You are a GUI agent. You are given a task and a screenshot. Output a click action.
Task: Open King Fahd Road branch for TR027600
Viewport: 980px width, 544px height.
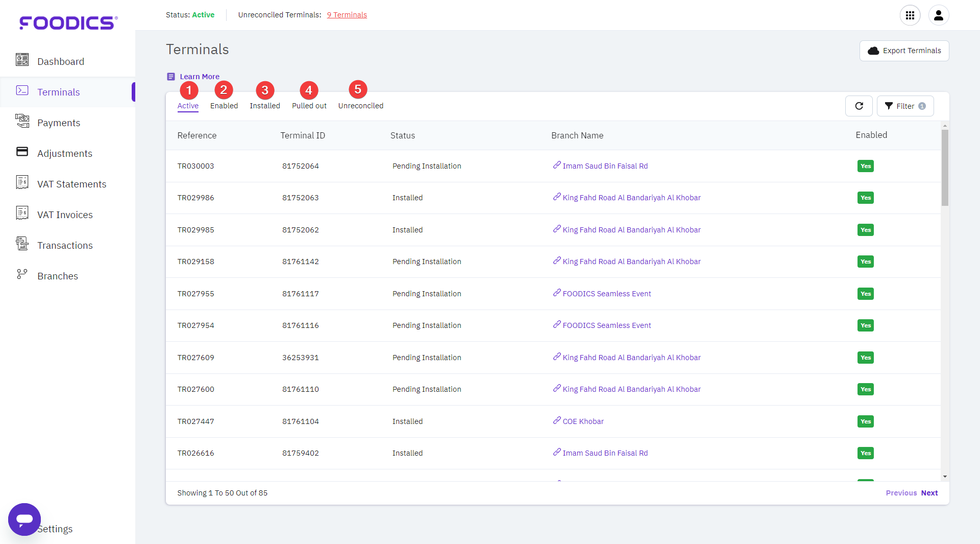[x=632, y=389]
